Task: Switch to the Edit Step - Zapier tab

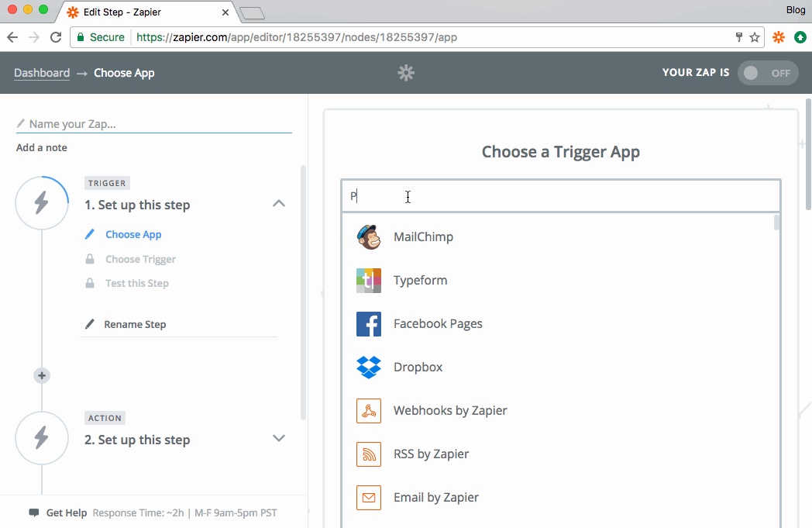Action: (x=147, y=12)
